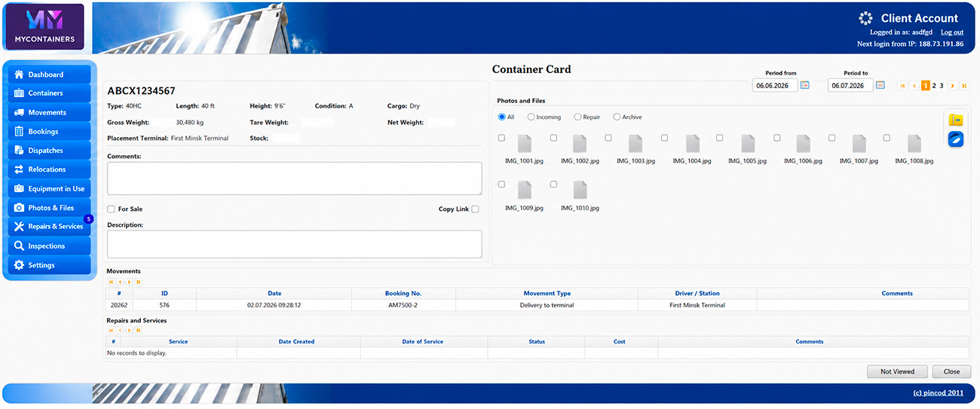
Task: Open IMG_1004.jpg file icon
Action: (x=692, y=144)
